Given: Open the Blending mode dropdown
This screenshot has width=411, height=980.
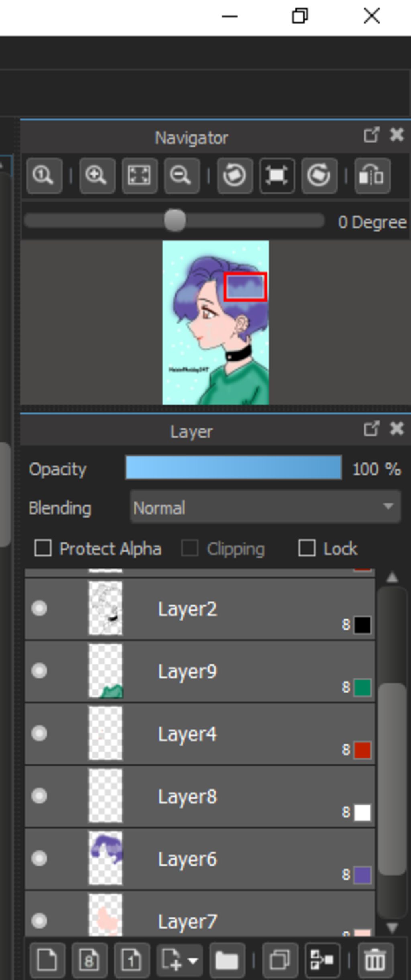Looking at the screenshot, I should (x=265, y=507).
